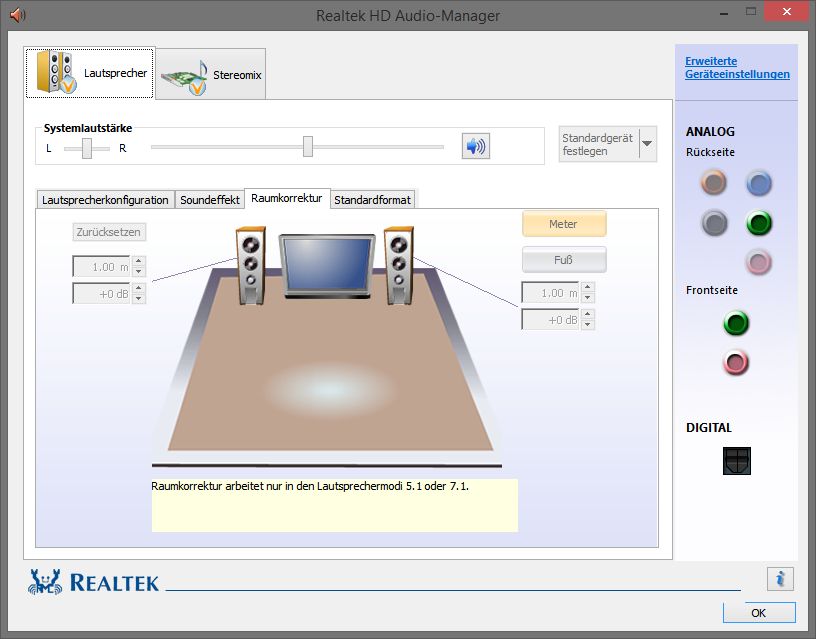Click the ANALOG heading
The height and width of the screenshot is (639, 816).
(x=710, y=132)
